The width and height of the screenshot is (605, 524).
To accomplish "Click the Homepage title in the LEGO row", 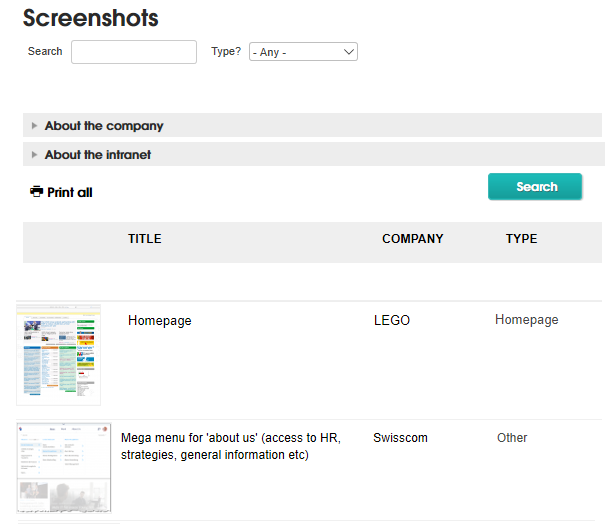I will pyautogui.click(x=159, y=321).
